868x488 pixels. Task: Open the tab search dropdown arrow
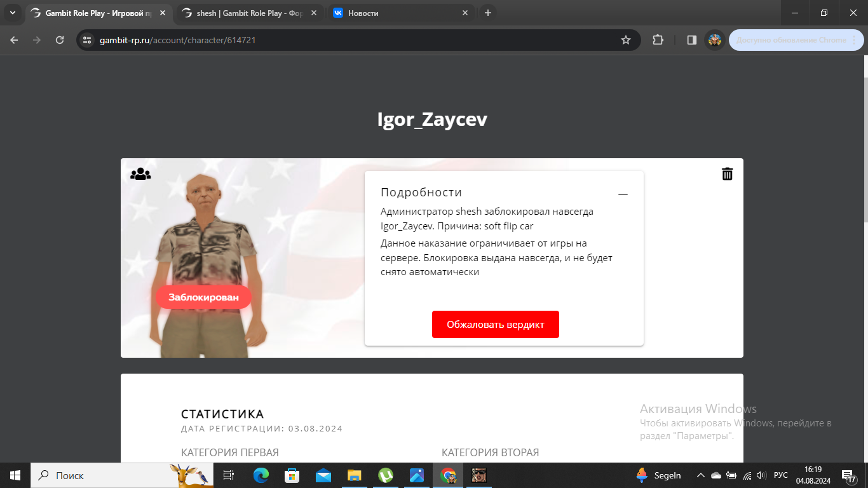(12, 13)
